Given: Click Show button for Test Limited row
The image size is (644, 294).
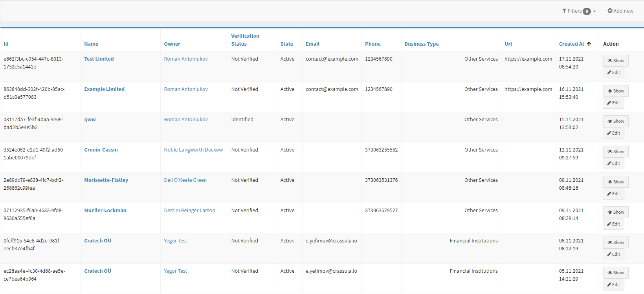Looking at the screenshot, I should [x=615, y=61].
